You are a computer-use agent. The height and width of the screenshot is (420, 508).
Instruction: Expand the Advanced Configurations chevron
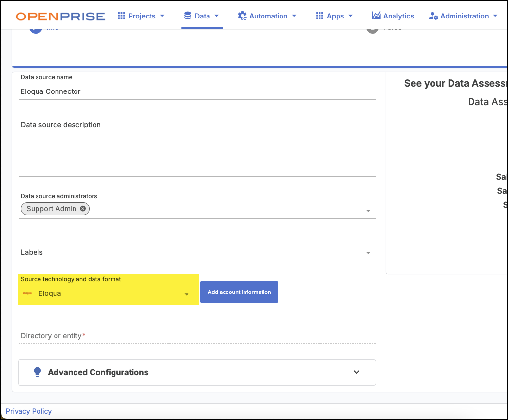point(357,372)
